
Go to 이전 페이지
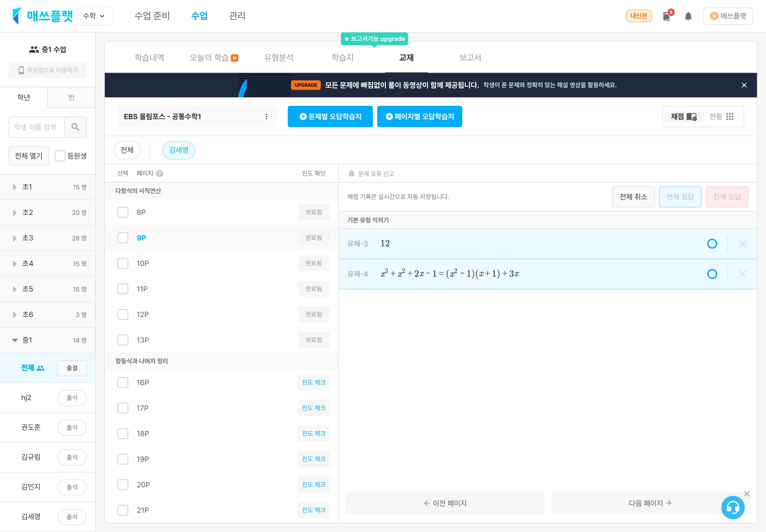pyautogui.click(x=445, y=503)
